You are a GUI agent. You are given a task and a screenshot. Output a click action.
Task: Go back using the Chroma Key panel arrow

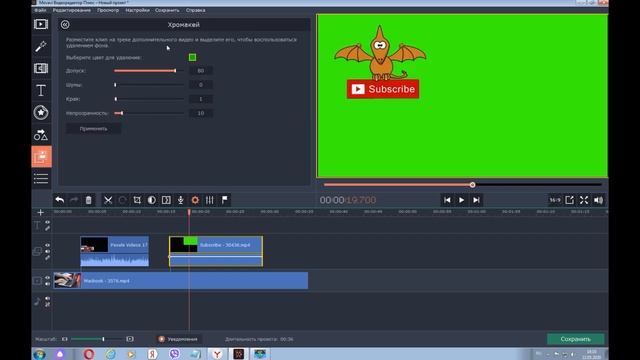[x=65, y=24]
